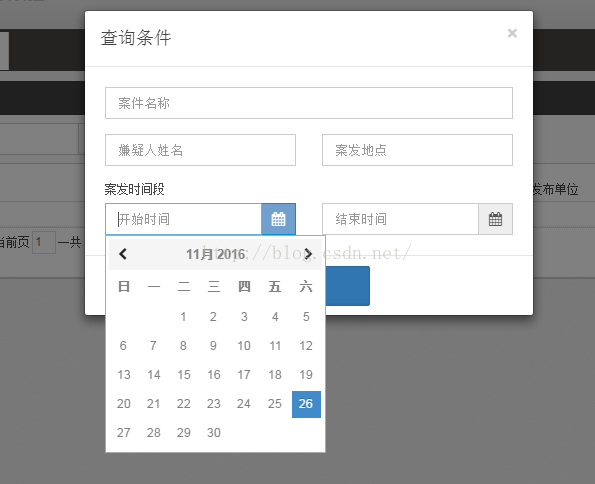Click the 案发时间段 label
Viewport: 595px width, 484px height.
click(134, 189)
